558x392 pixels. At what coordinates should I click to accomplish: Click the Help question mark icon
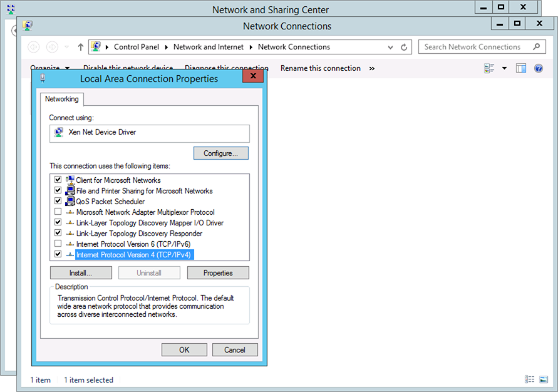pos(538,68)
